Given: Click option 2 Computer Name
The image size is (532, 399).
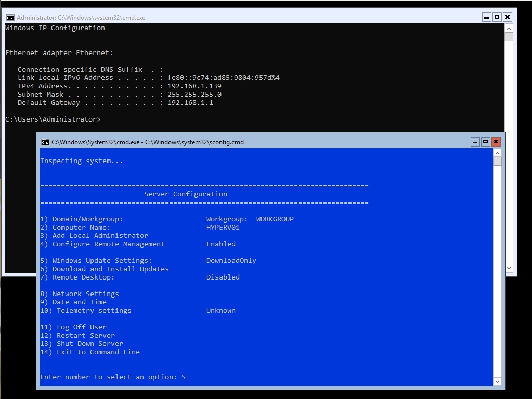Looking at the screenshot, I should 75,228.
